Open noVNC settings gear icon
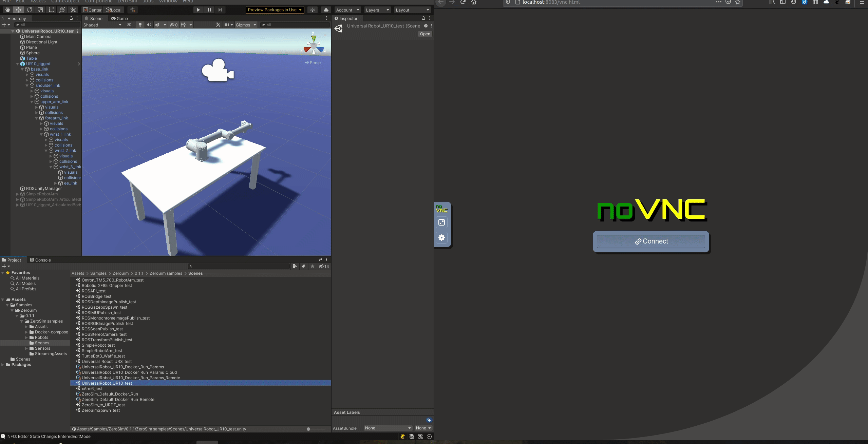The width and height of the screenshot is (868, 444). tap(441, 237)
